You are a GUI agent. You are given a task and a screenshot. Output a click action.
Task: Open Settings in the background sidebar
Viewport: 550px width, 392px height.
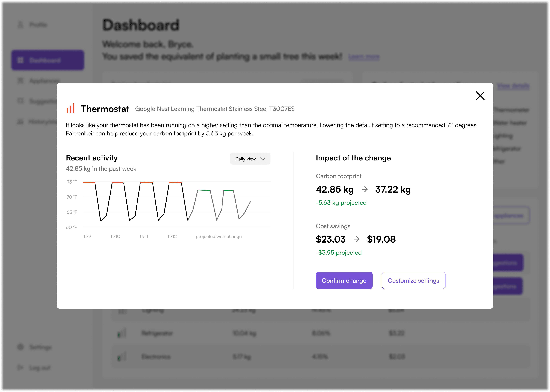pos(35,347)
